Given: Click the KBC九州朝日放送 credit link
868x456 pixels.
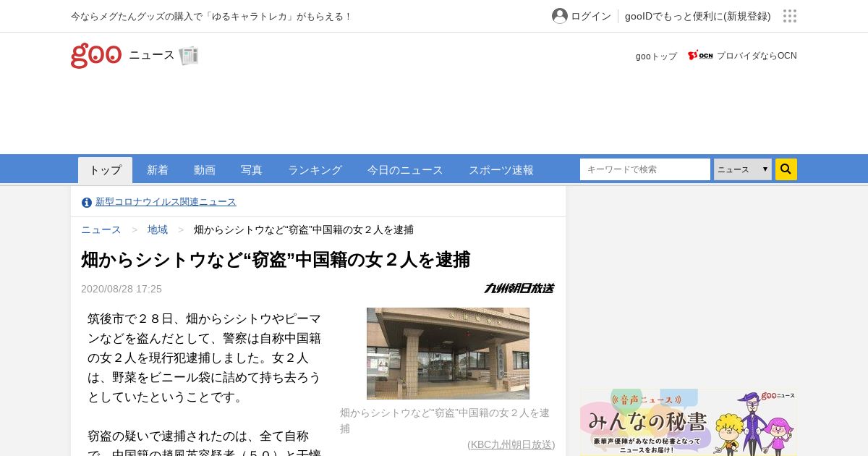Looking at the screenshot, I should (x=511, y=444).
